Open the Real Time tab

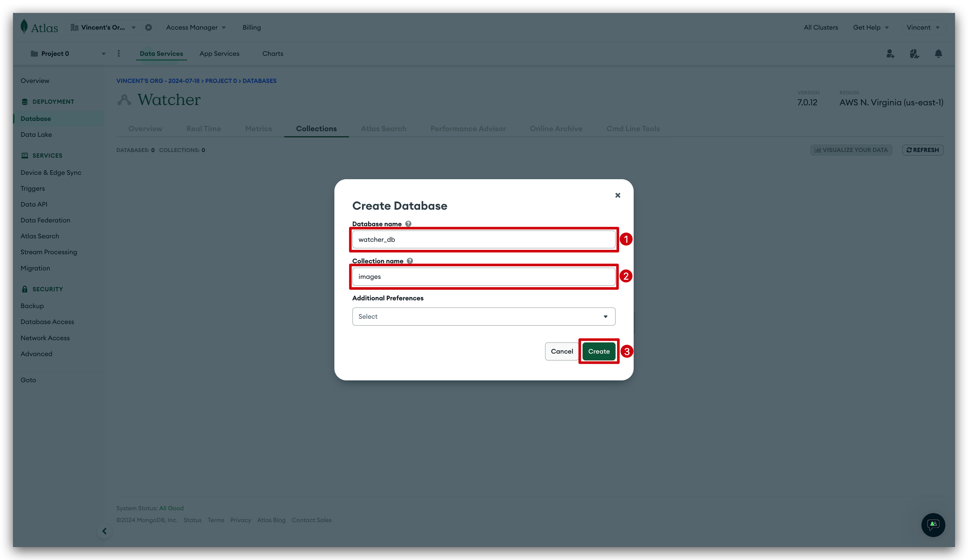pyautogui.click(x=203, y=129)
